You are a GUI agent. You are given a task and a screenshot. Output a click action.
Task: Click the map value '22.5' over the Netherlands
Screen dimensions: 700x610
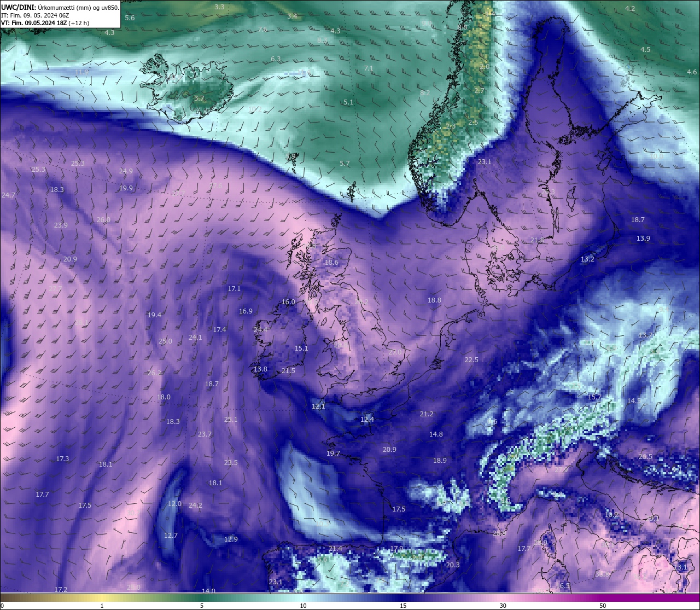(x=471, y=360)
